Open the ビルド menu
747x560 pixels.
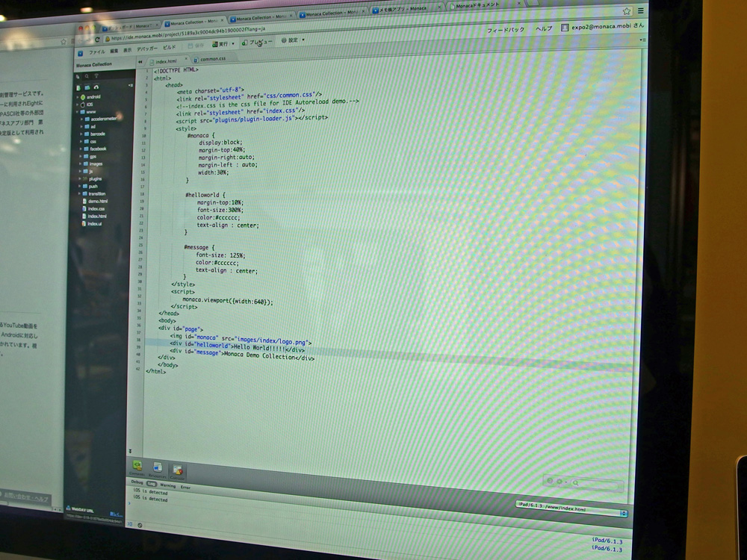pos(169,47)
